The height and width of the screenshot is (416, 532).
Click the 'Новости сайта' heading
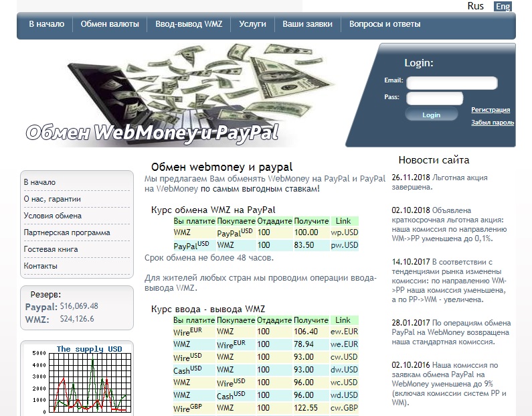tap(434, 160)
